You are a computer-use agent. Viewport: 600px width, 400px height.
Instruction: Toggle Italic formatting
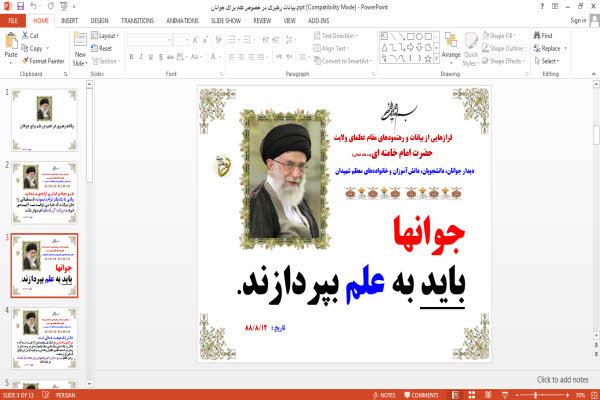coord(141,57)
